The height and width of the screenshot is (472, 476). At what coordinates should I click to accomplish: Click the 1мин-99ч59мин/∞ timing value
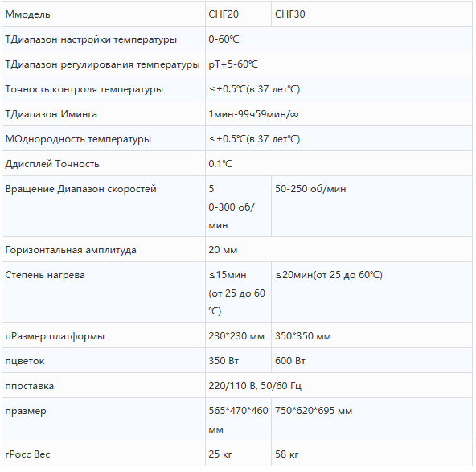click(253, 114)
